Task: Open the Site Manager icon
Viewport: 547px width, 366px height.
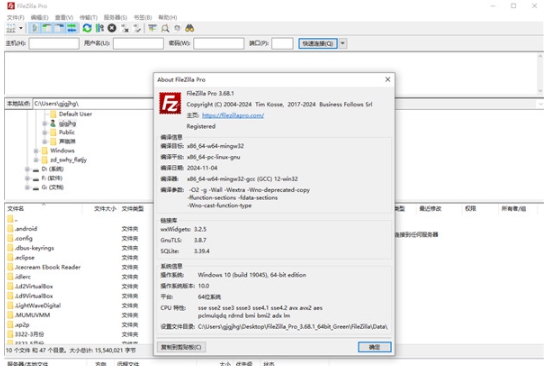Action: pyautogui.click(x=11, y=28)
